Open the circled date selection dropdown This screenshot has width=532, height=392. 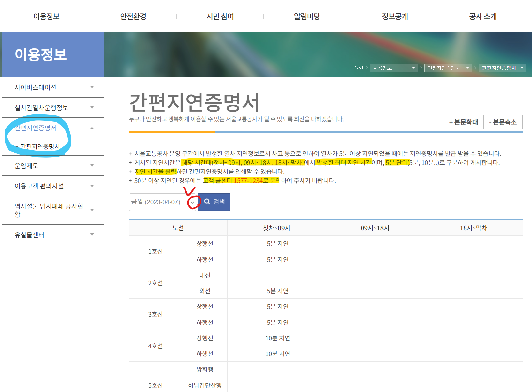tap(193, 202)
